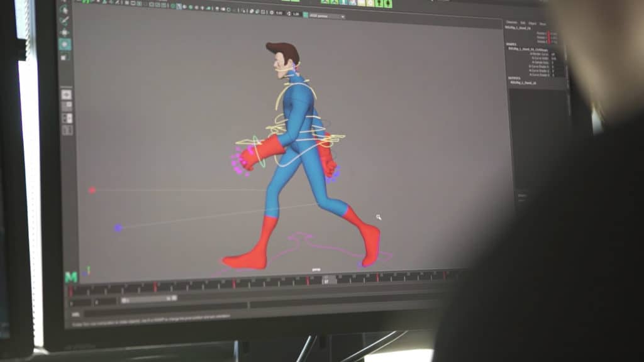Image resolution: width=644 pixels, height=362 pixels.
Task: Switch to the single-pane perspective layout
Action: coord(66,95)
